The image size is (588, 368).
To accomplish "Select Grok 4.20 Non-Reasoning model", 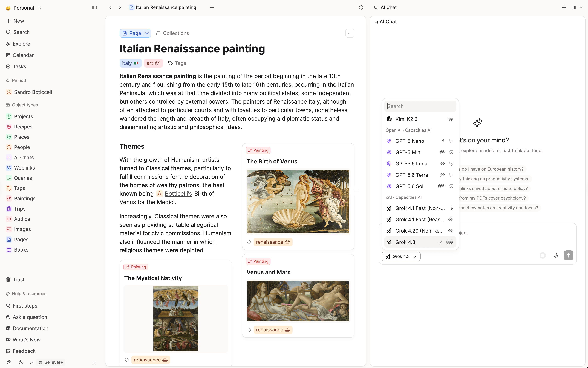I will point(420,231).
